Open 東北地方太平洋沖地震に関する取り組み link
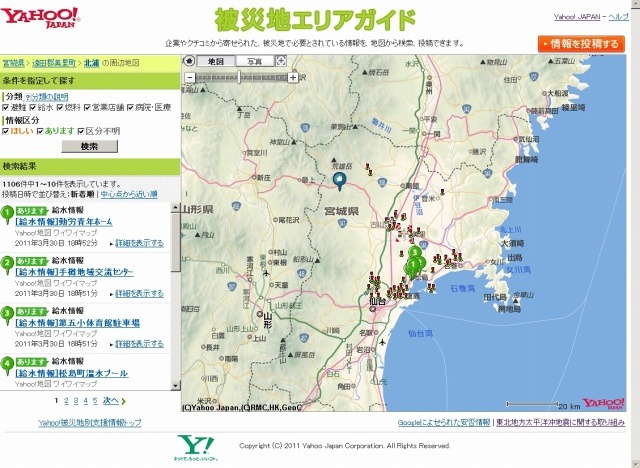640x468 pixels. (560, 423)
